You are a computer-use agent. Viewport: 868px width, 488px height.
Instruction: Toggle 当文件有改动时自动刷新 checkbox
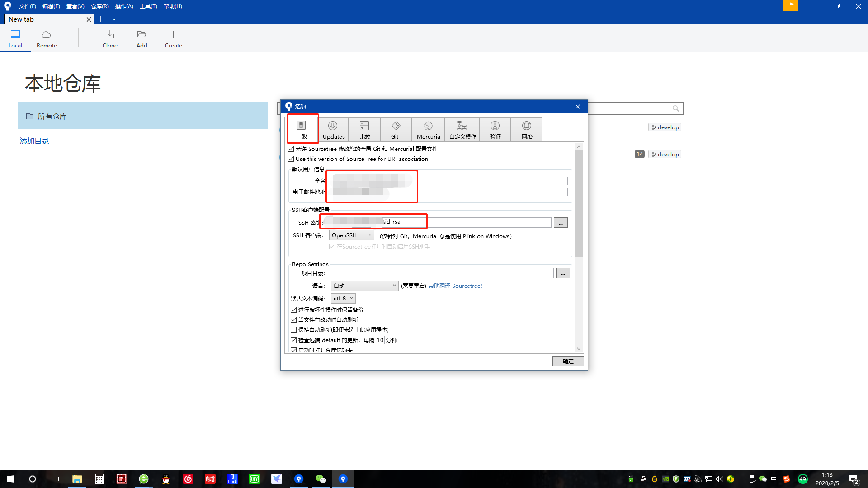[294, 320]
